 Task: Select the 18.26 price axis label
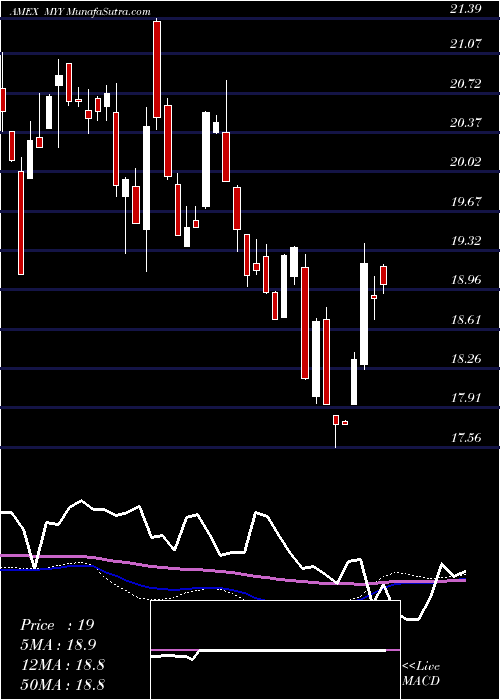click(466, 359)
